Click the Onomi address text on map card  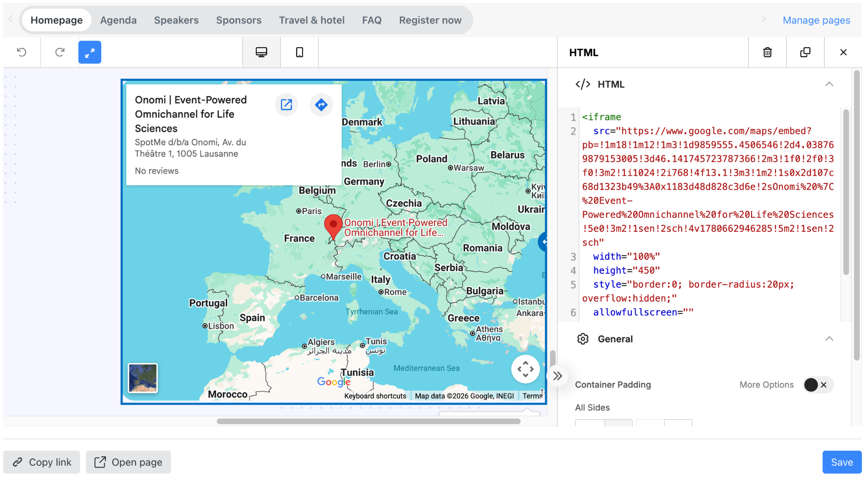click(190, 148)
